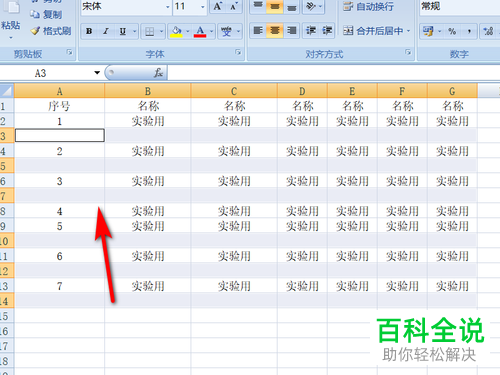Open font color dropdown arrow
The image size is (500, 375).
pyautogui.click(x=212, y=31)
